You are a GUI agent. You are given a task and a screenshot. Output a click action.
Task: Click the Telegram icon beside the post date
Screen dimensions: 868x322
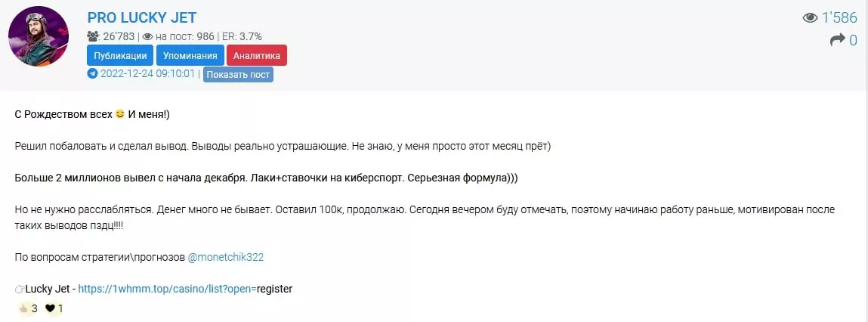coord(93,74)
